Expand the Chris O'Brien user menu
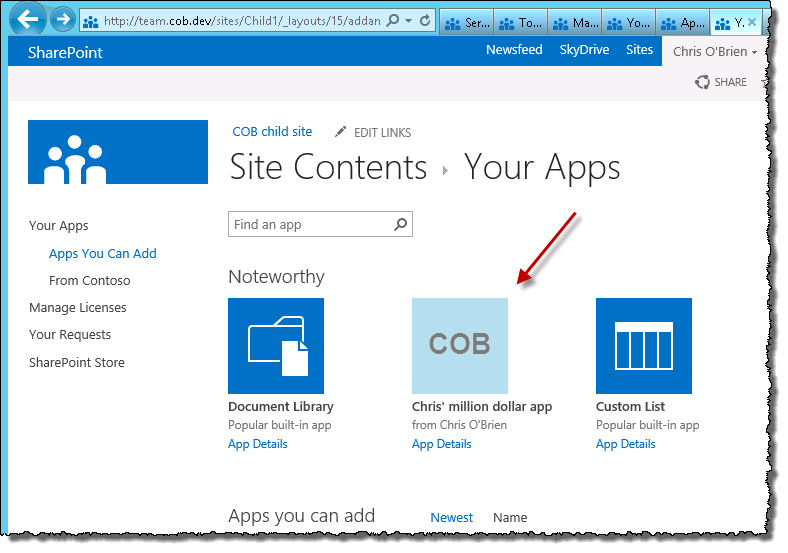The height and width of the screenshot is (553, 788). [x=715, y=52]
